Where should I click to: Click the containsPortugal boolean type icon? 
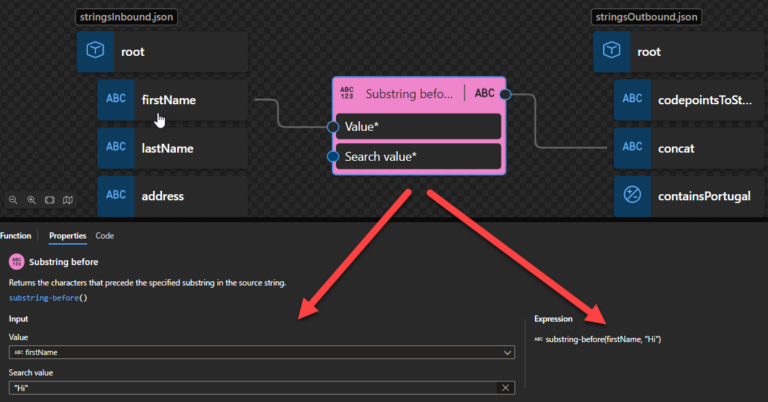(632, 196)
